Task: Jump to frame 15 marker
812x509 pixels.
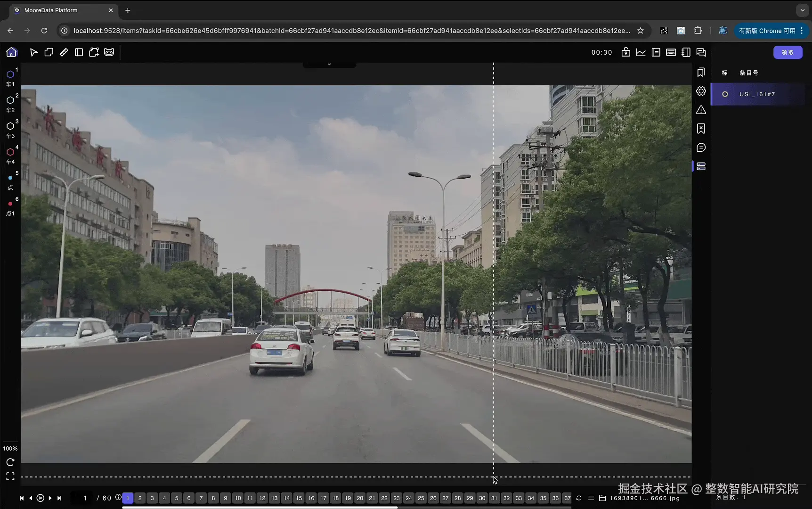Action: click(x=299, y=498)
